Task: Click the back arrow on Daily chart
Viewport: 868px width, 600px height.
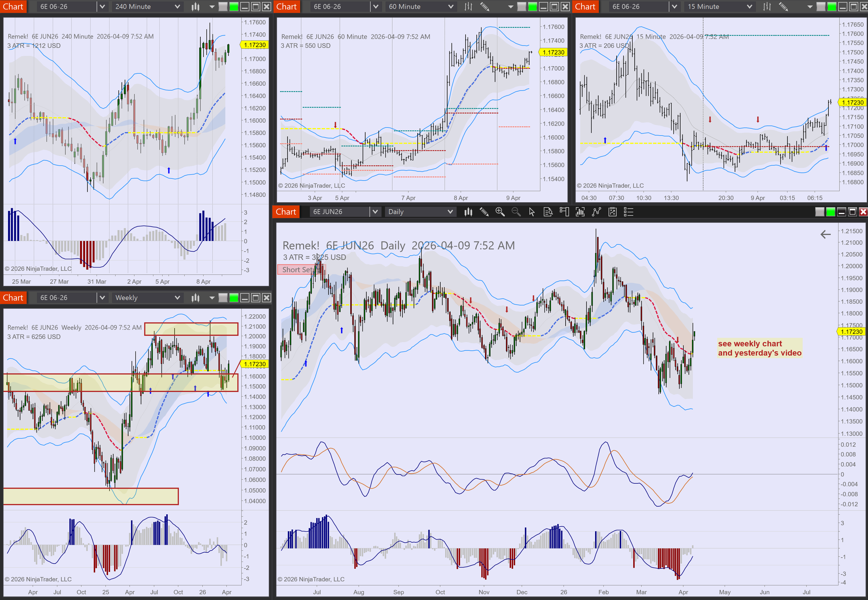Action: click(825, 235)
